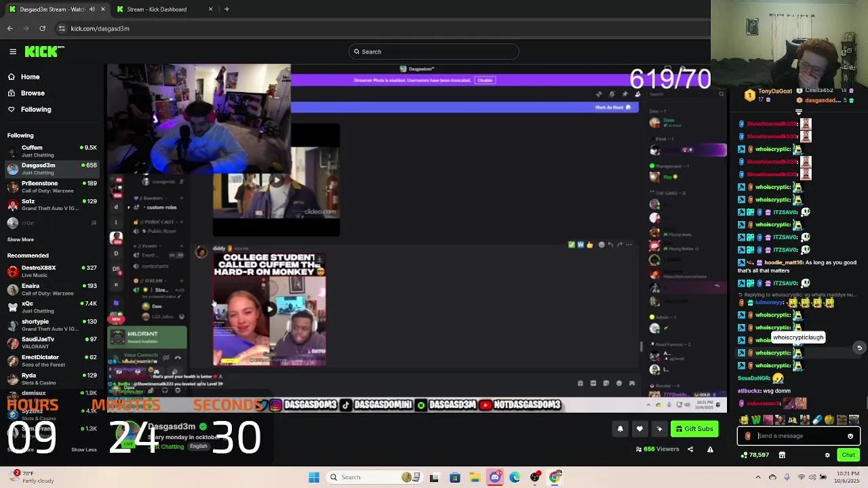868x488 pixels.
Task: Toggle follow heart button
Action: click(639, 428)
